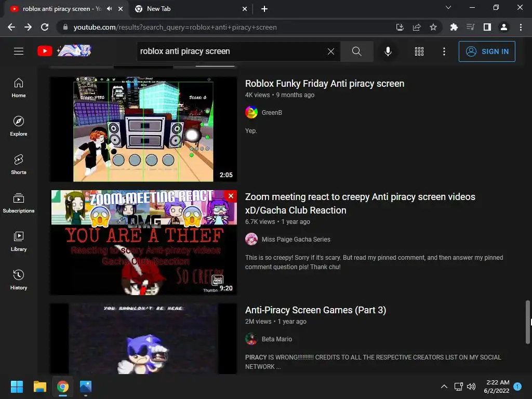Viewport: 532px width, 399px height.
Task: Click the browser address bar URL
Action: point(175,27)
